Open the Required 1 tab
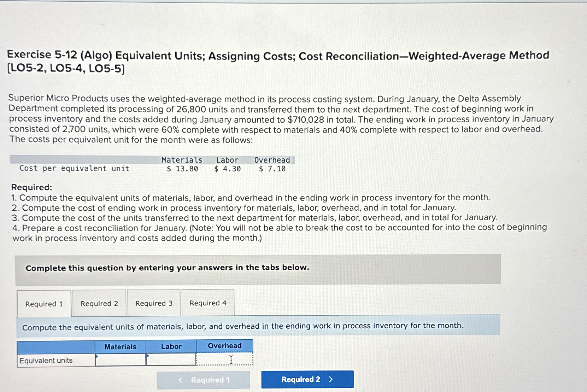 point(44,304)
